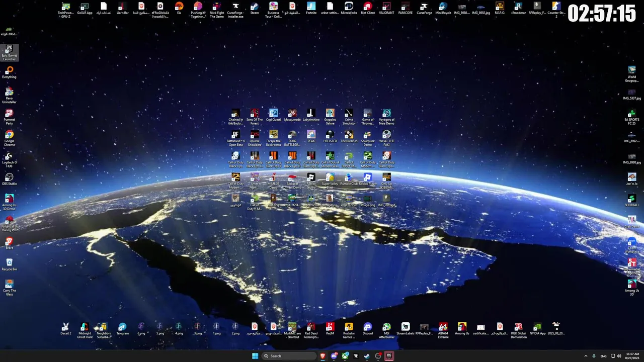Select the CurseForge Installer.exe file
This screenshot has height=362, width=644.
click(235, 10)
